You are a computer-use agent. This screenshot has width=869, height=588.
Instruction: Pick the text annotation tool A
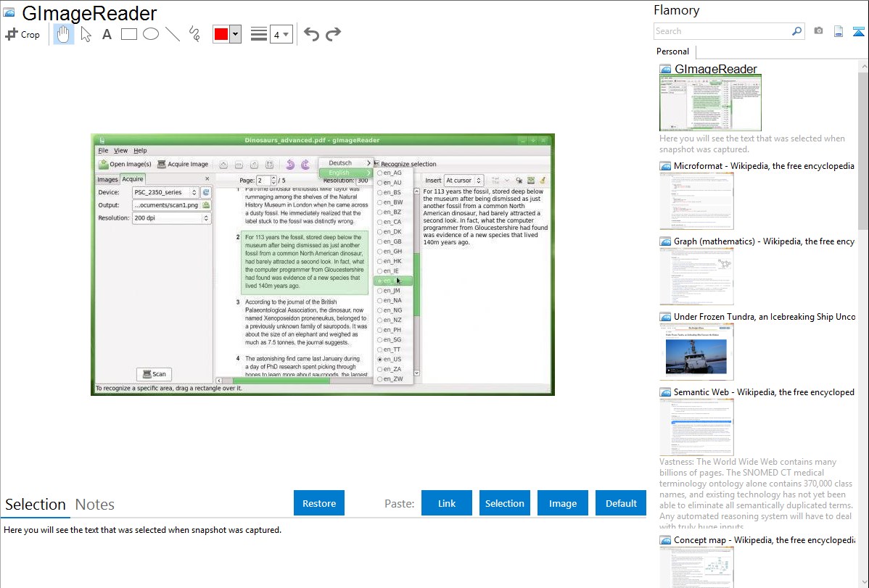pos(107,34)
